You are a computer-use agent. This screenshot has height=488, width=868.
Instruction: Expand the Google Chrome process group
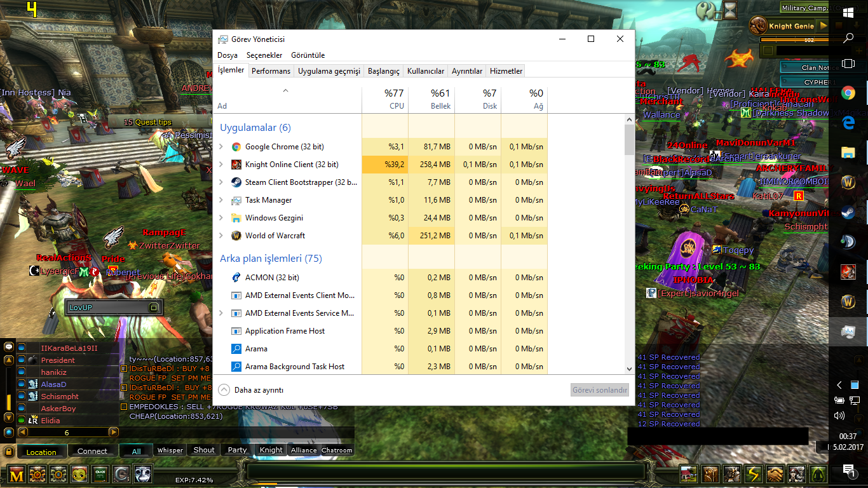(x=221, y=147)
